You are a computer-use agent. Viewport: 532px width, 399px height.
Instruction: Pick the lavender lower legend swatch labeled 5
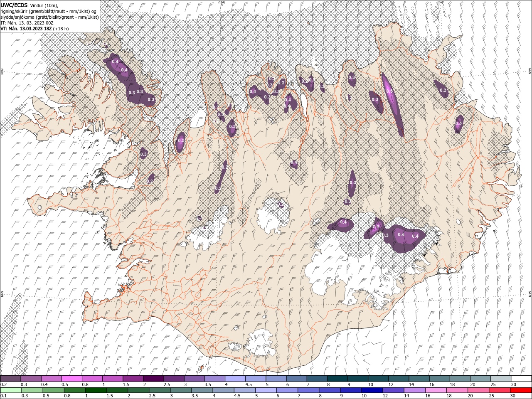coord(266,390)
